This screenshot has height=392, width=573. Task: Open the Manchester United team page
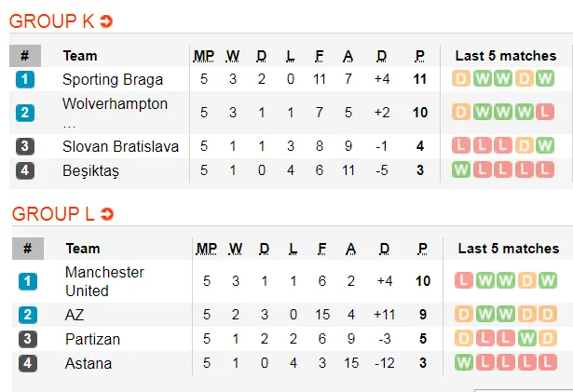(104, 281)
